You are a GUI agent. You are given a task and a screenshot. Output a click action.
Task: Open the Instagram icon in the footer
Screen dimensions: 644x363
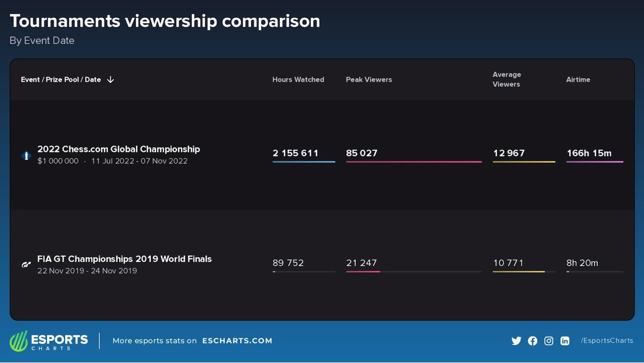(548, 341)
